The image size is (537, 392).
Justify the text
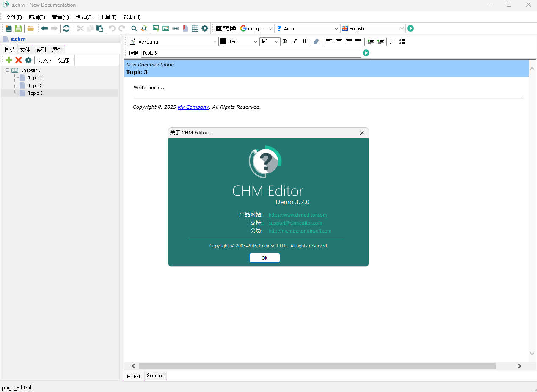point(358,41)
